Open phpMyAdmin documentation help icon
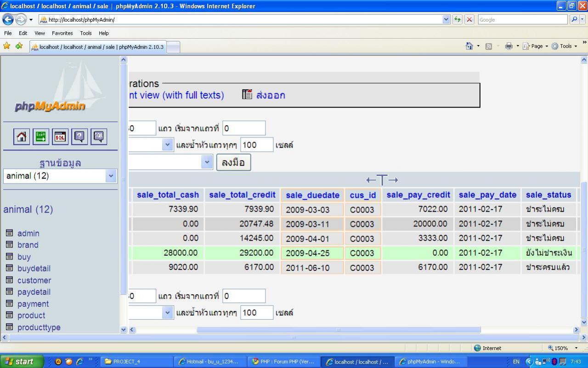Viewport: 588px width, 368px height. [x=79, y=137]
